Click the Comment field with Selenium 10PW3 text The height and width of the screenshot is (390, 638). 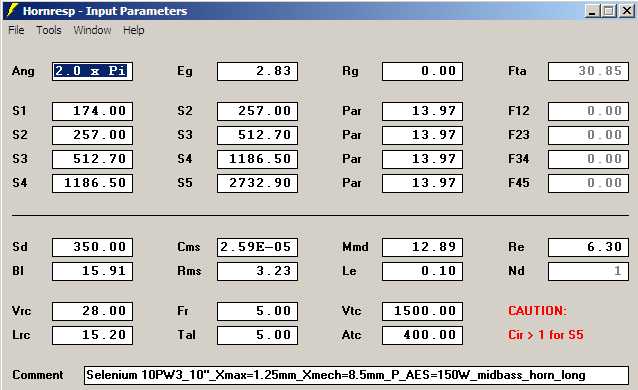click(356, 375)
